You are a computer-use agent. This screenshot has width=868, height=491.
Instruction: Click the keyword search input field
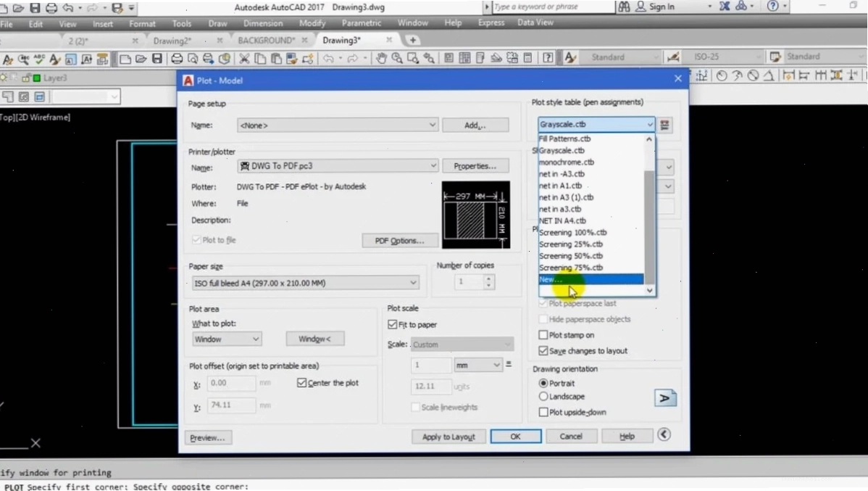(553, 7)
